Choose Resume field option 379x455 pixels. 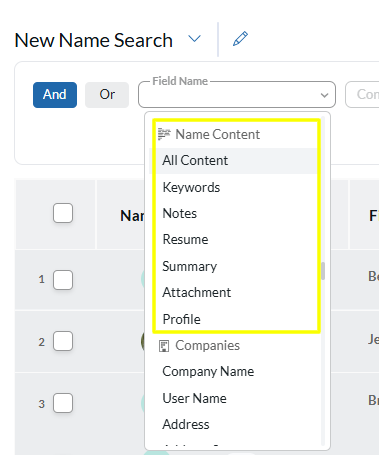[x=233, y=240]
